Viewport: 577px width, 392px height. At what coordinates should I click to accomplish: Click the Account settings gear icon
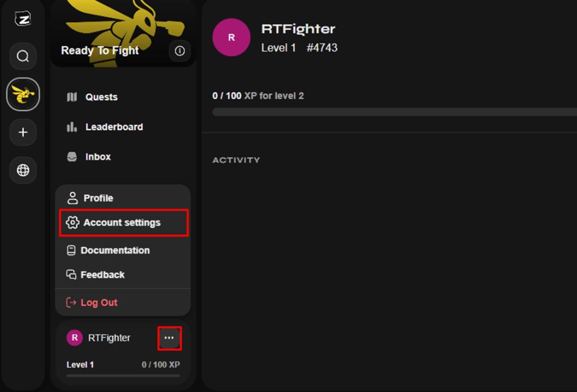tap(73, 222)
